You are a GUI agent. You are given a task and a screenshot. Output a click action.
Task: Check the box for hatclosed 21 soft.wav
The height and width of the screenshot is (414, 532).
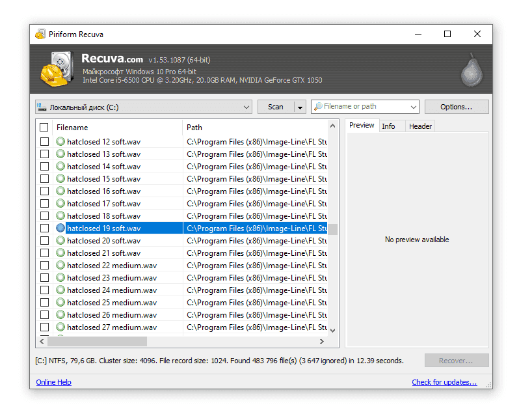click(x=44, y=253)
